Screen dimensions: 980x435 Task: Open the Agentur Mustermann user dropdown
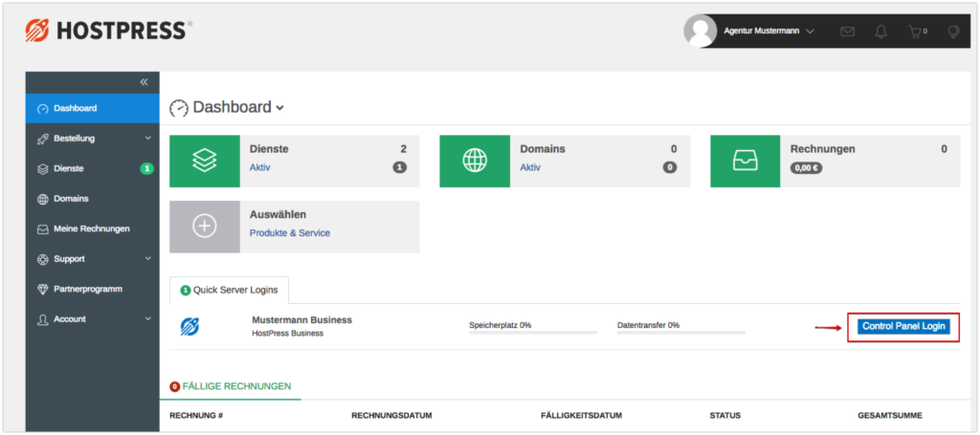pos(768,31)
